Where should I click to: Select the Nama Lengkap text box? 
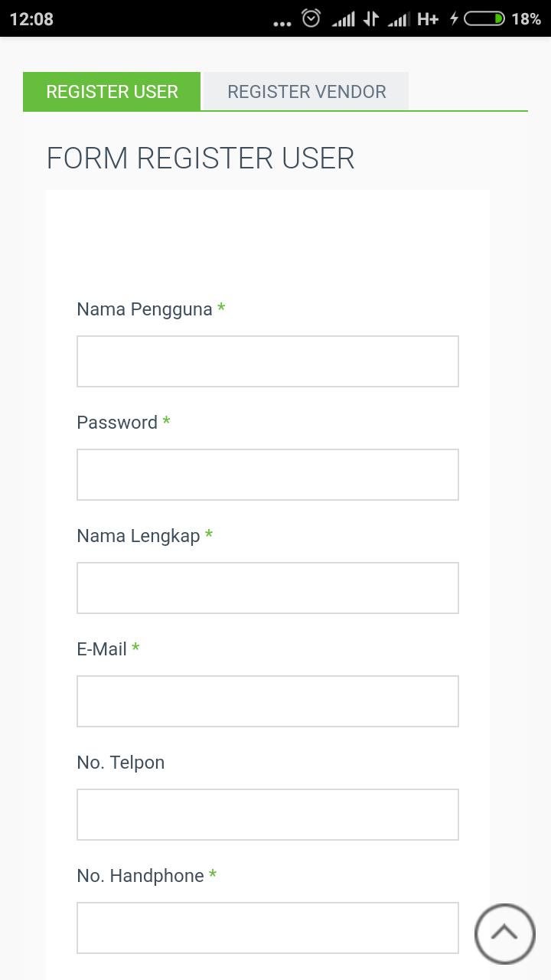point(268,588)
